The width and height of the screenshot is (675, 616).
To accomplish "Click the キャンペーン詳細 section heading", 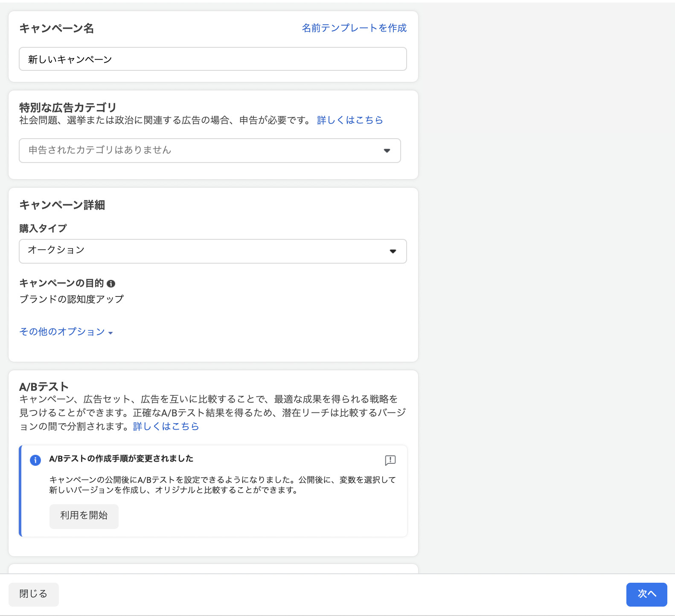I will 62,205.
